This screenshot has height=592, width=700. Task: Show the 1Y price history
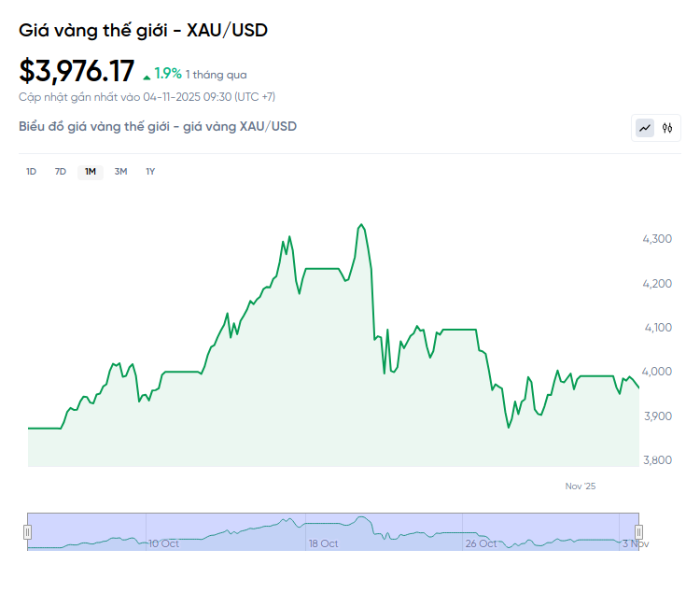pos(150,171)
